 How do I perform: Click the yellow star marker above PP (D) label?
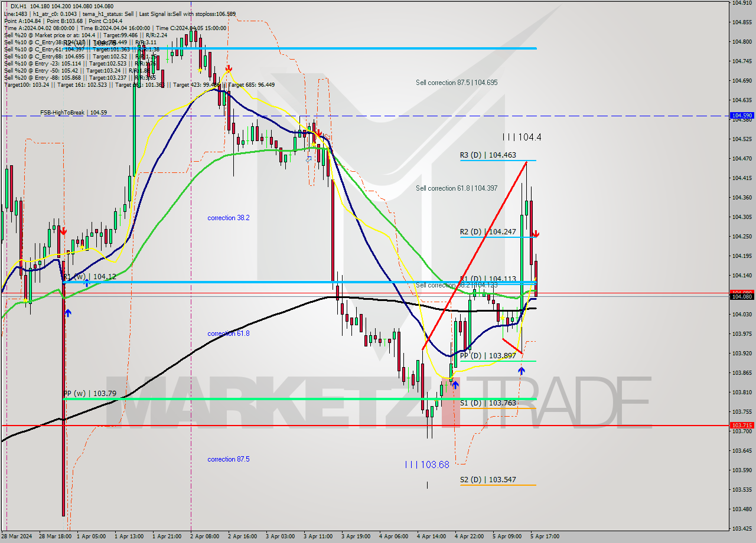click(502, 318)
